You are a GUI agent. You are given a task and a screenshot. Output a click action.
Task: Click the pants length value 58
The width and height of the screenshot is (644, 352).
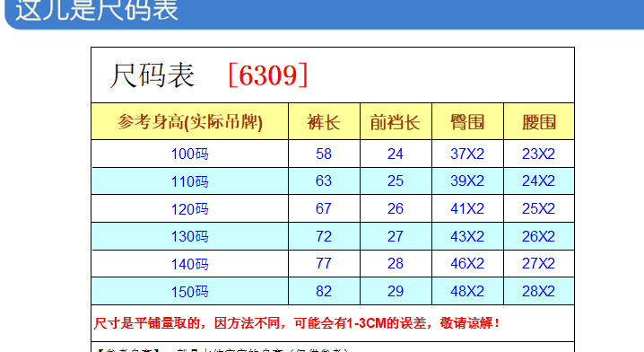[324, 154]
